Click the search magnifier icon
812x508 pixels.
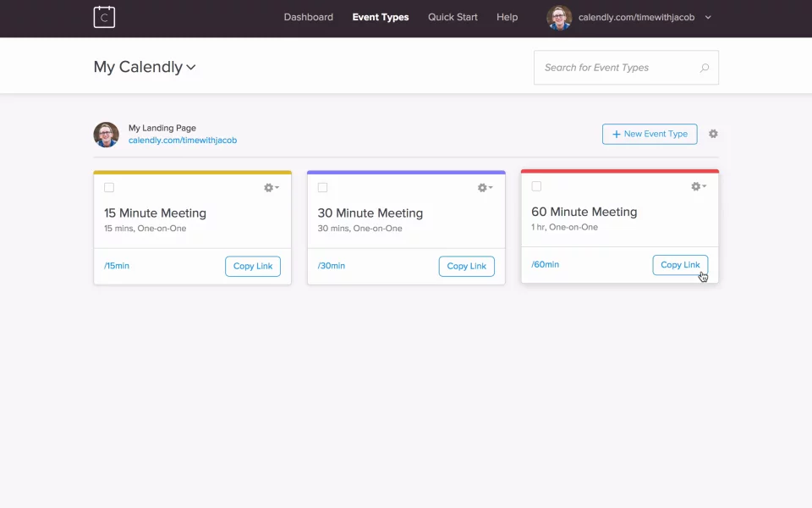click(705, 68)
